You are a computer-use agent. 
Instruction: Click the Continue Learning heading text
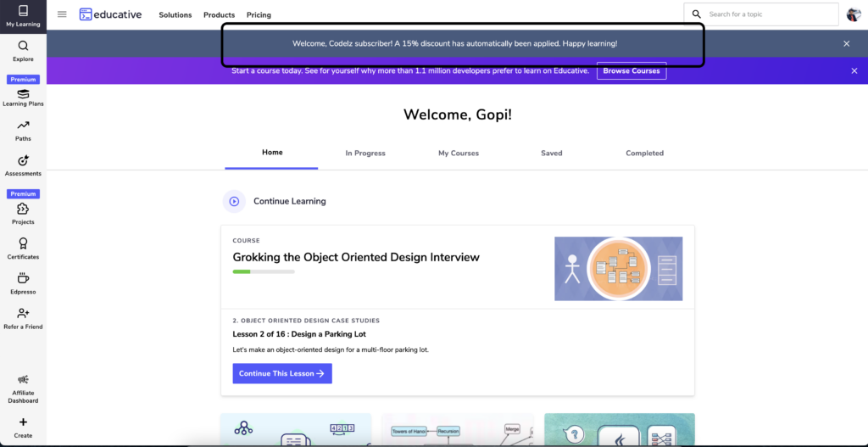(x=290, y=202)
